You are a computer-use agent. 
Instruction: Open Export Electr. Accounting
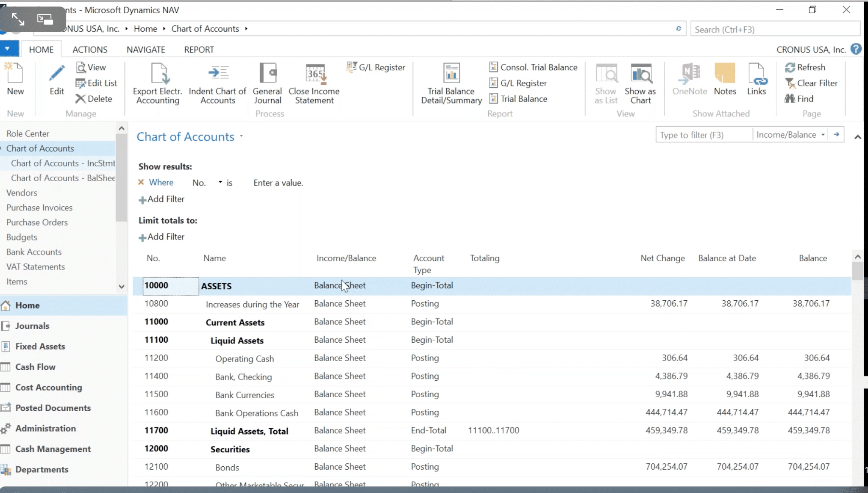pyautogui.click(x=157, y=83)
